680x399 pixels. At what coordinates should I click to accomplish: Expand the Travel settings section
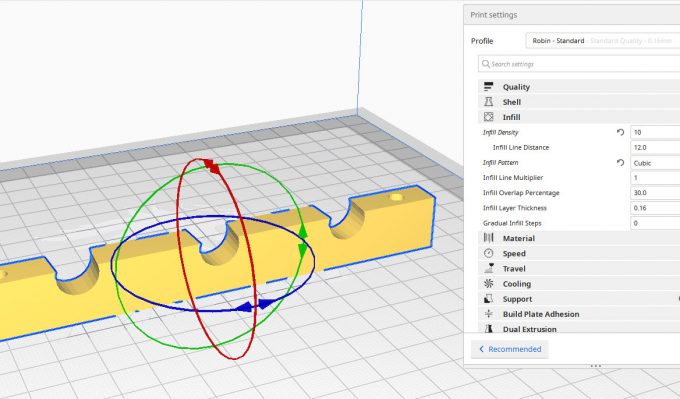pos(579,268)
